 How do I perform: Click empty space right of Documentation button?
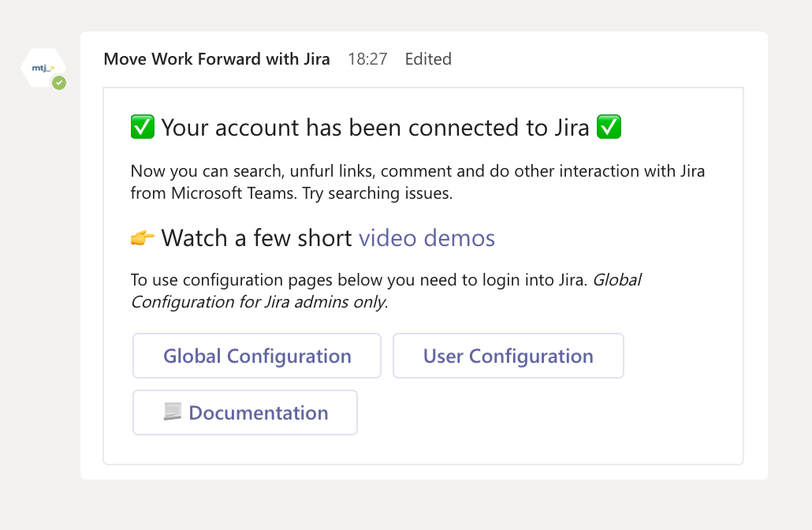click(x=544, y=412)
